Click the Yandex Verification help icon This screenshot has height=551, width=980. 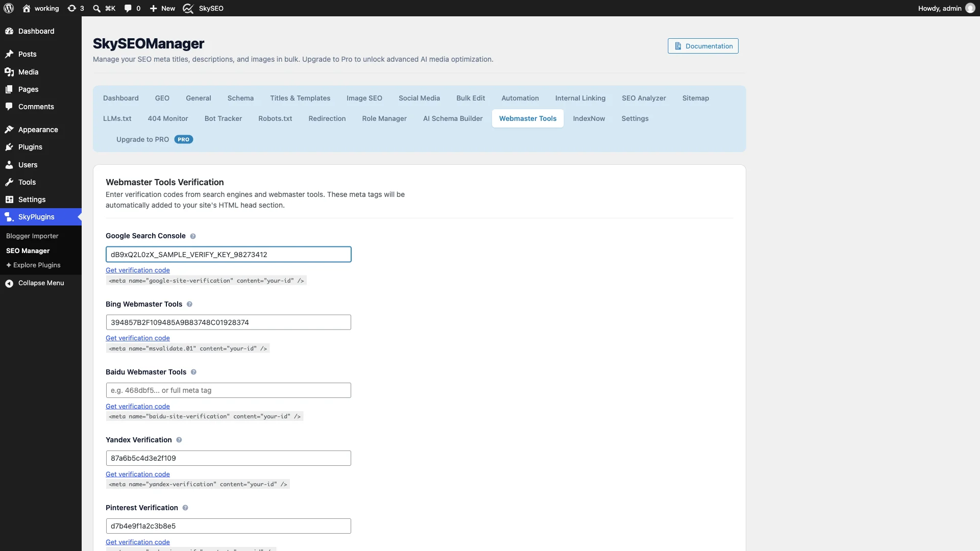179,440
